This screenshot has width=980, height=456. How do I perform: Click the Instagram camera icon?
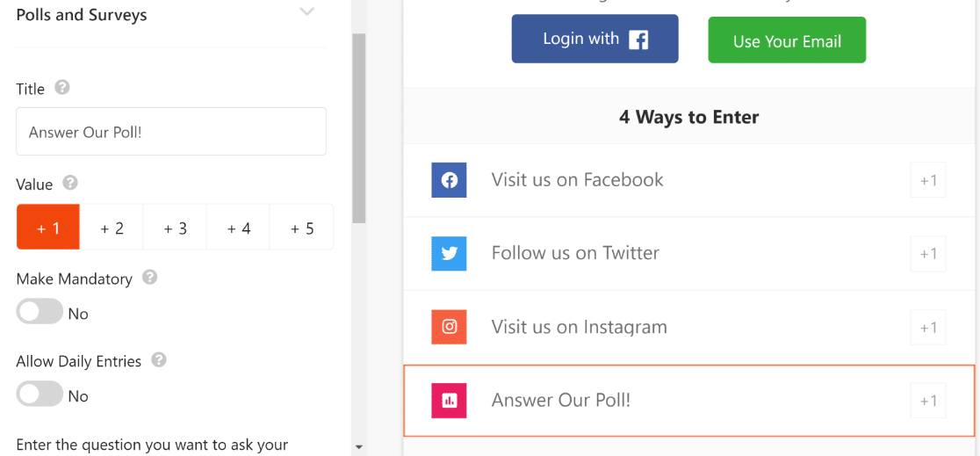(449, 327)
